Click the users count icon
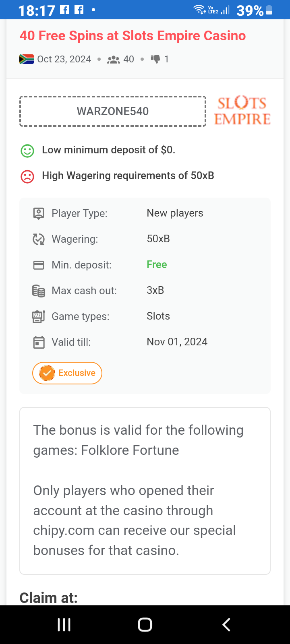Image resolution: width=290 pixels, height=644 pixels. pyautogui.click(x=114, y=60)
